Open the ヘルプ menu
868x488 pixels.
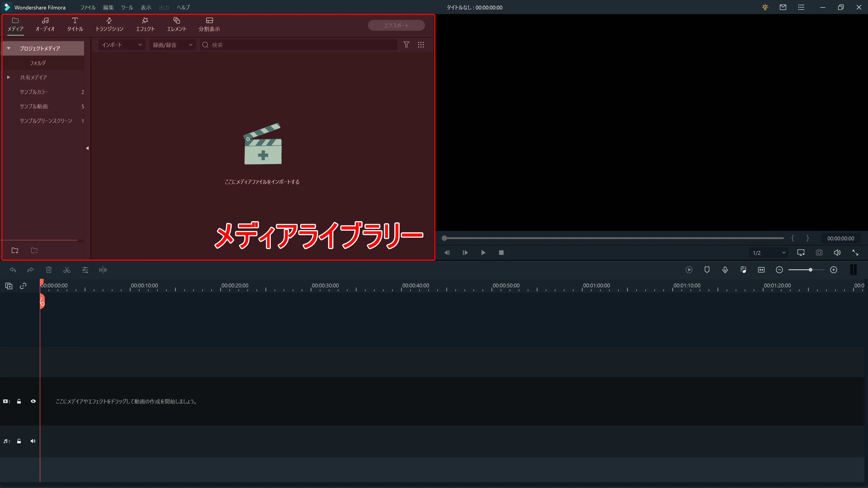coord(183,7)
